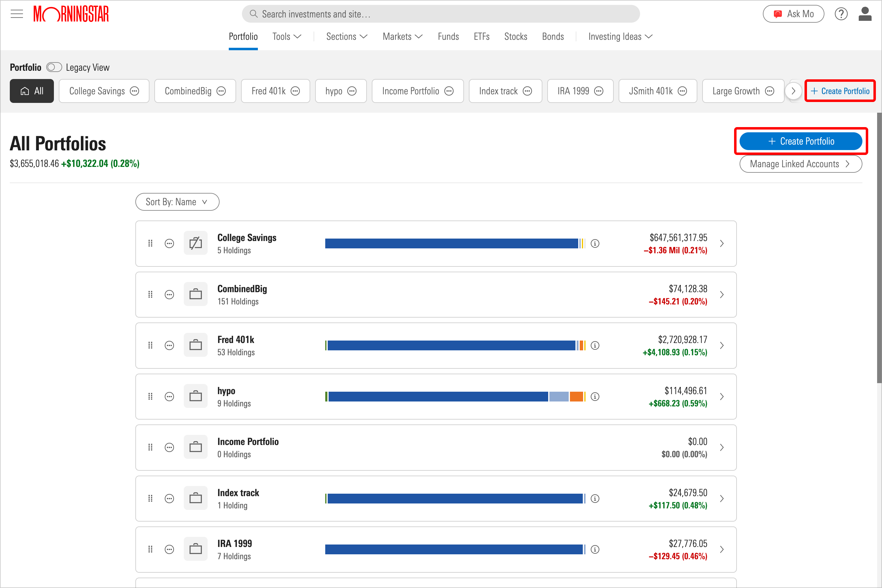Go to the Funds nav item
Viewport: 882px width, 588px height.
tap(448, 37)
